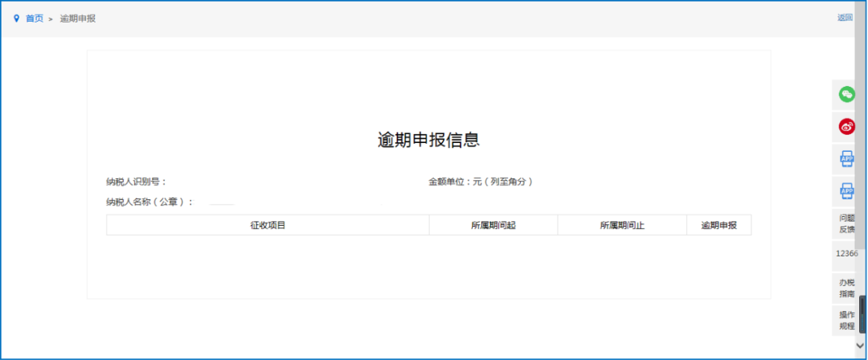
Task: Click the 返回 link in the top right
Action: 845,18
